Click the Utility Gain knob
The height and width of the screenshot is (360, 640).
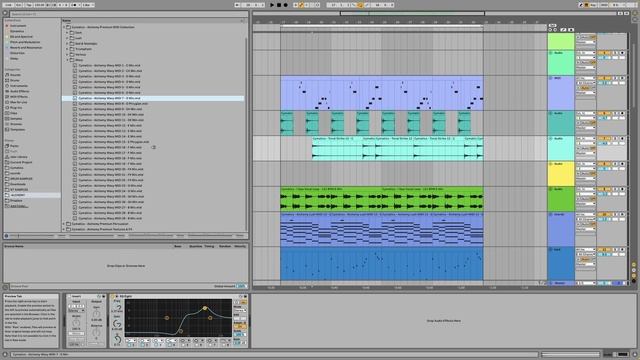point(96,315)
